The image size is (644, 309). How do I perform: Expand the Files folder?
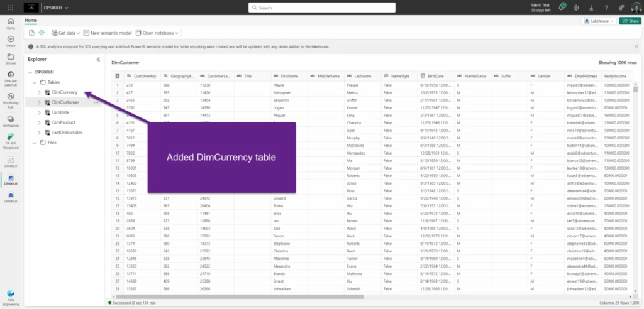[x=35, y=143]
